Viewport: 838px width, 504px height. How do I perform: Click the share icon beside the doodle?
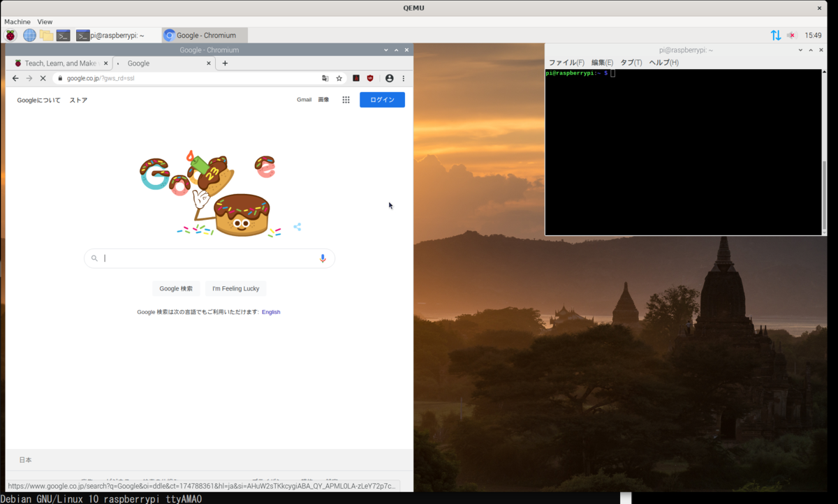tap(297, 227)
